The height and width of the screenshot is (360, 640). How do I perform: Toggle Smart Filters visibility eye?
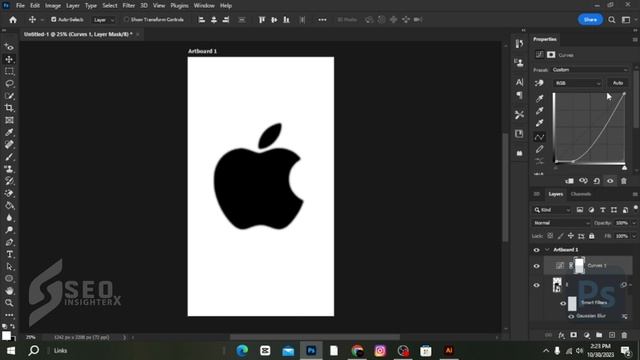click(x=563, y=303)
